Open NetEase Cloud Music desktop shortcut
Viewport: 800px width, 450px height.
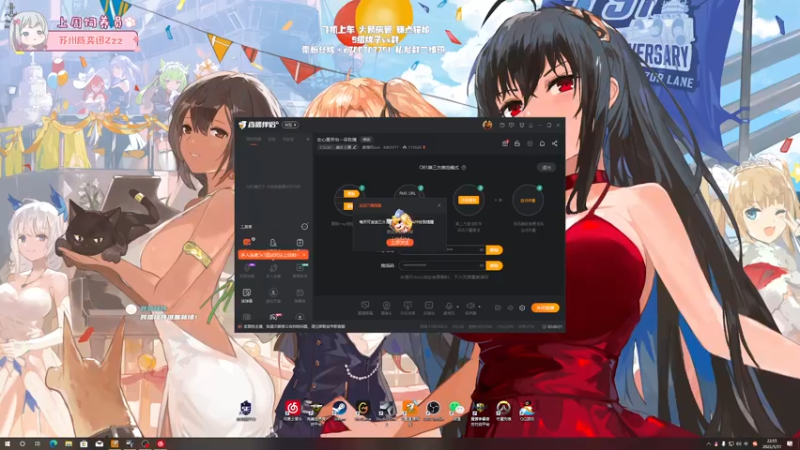click(x=293, y=410)
